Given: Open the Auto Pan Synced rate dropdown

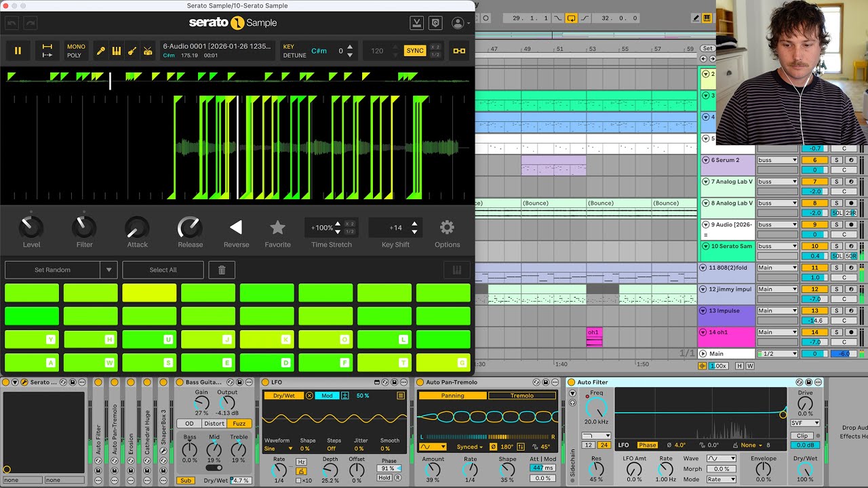Looking at the screenshot, I should [x=470, y=447].
